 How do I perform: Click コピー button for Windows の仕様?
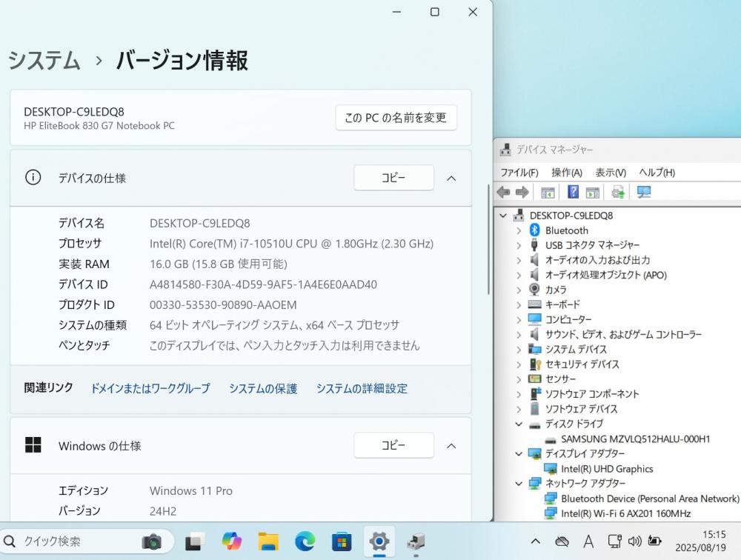[x=393, y=445]
